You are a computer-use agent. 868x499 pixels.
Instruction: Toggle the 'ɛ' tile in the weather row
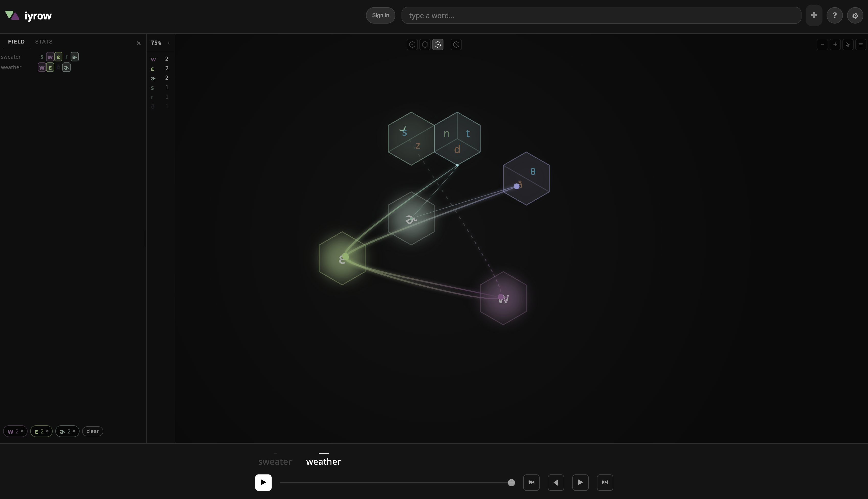pyautogui.click(x=50, y=68)
